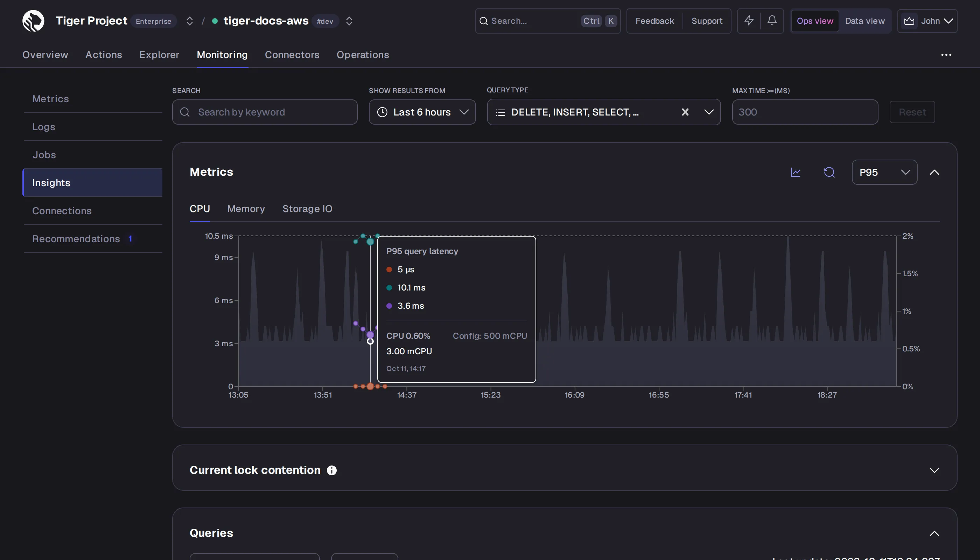The height and width of the screenshot is (560, 980).
Task: Switch to Data view
Action: [x=864, y=21]
